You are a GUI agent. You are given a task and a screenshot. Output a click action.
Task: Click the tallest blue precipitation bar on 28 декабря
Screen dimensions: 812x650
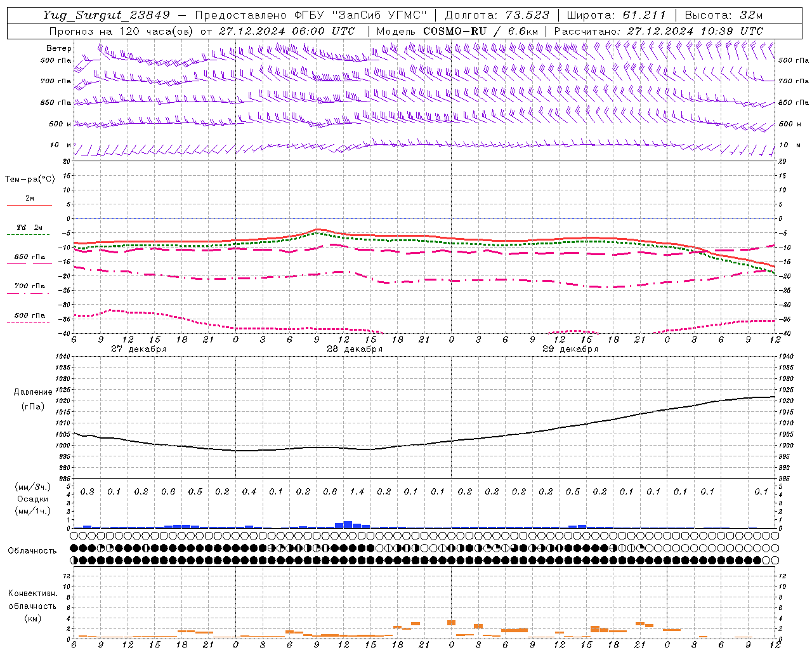coord(348,525)
